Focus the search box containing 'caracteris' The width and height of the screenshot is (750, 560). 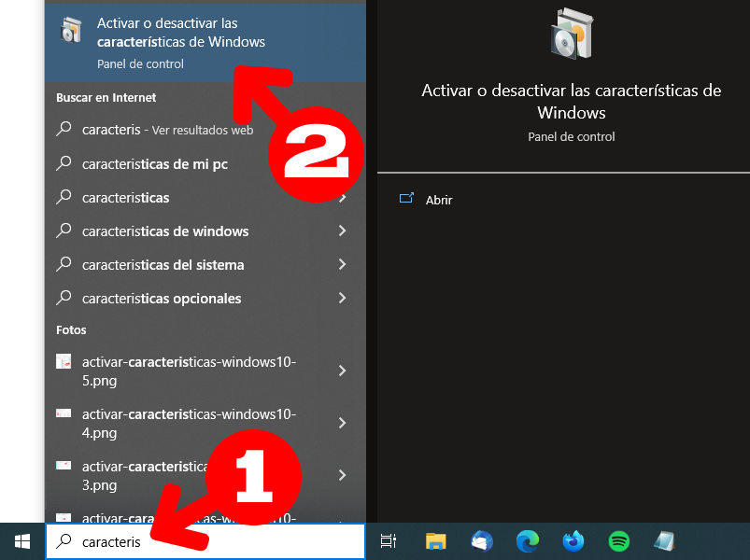click(x=205, y=541)
